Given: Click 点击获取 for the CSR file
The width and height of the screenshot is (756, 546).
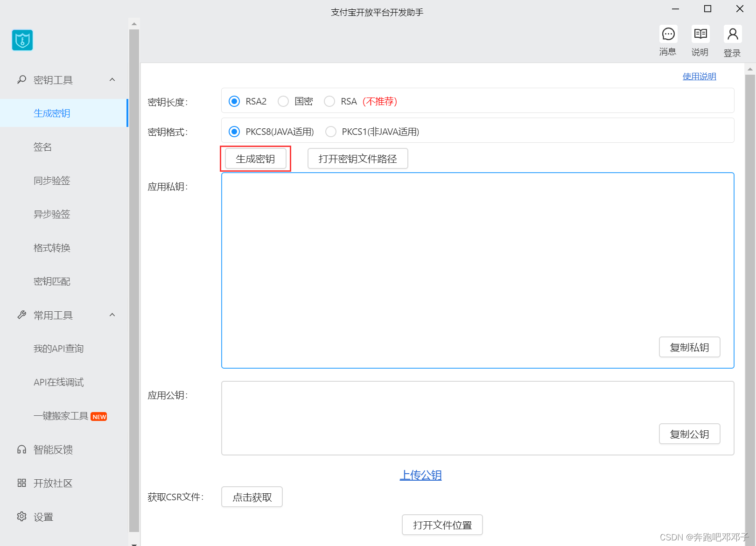Looking at the screenshot, I should tap(252, 497).
